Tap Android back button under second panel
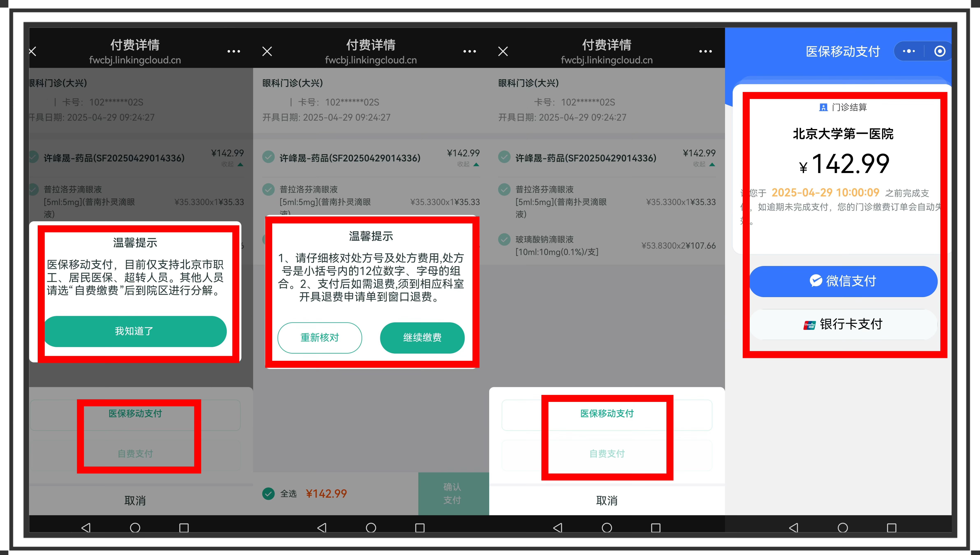 [x=322, y=527]
